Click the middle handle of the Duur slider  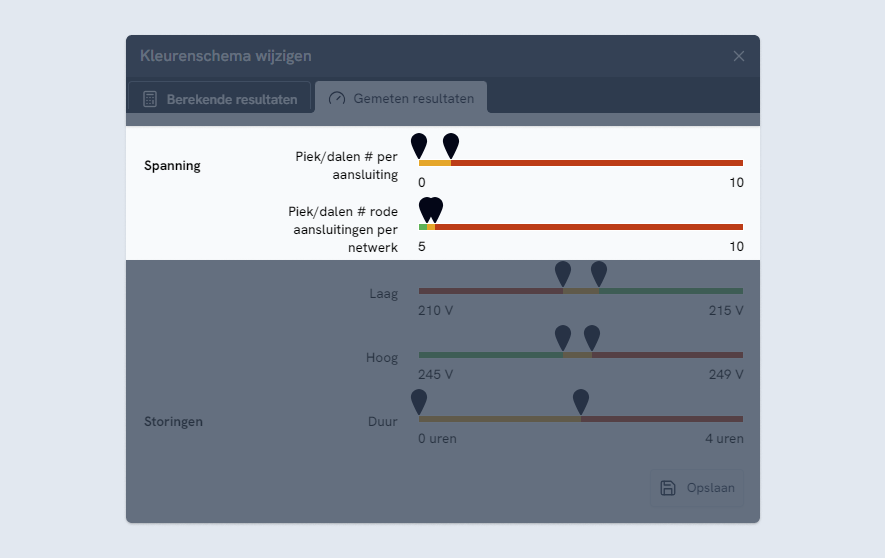(x=581, y=401)
